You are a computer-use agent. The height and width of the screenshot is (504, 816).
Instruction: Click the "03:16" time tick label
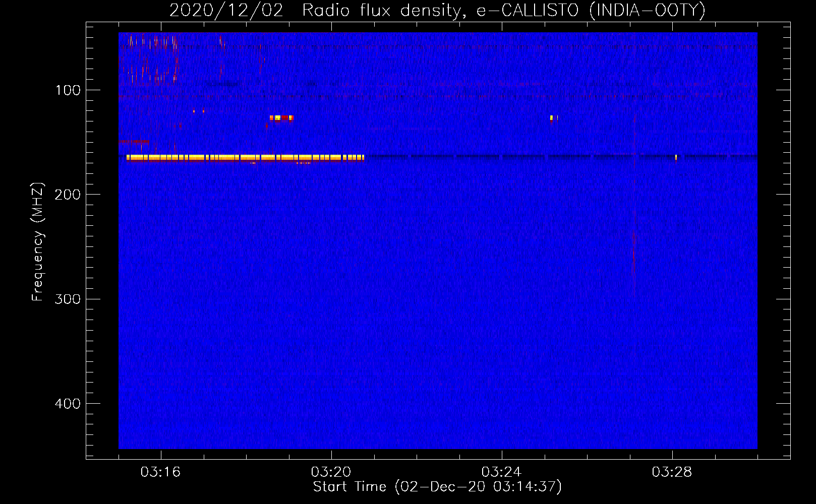coord(160,472)
